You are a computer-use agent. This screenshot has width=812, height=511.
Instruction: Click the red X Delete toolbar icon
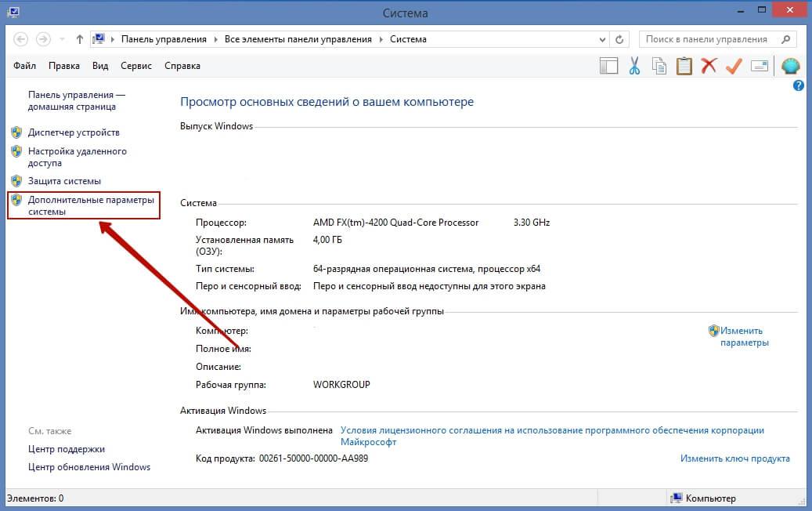[709, 66]
